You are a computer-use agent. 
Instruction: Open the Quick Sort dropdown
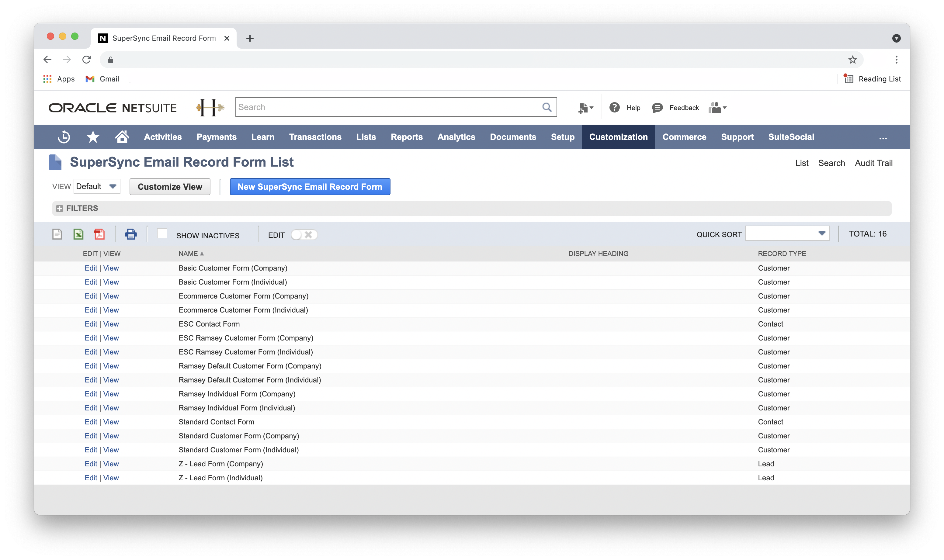787,233
